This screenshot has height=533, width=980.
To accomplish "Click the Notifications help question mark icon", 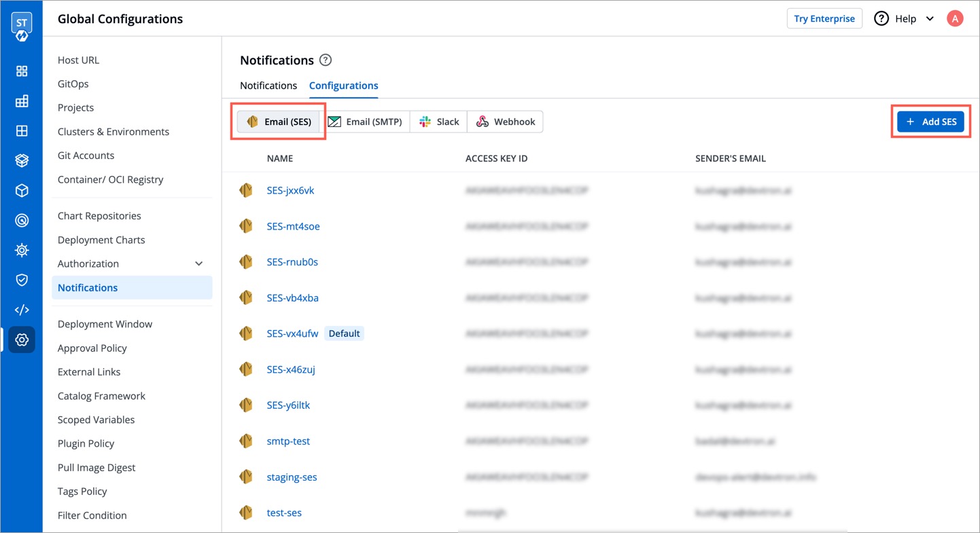I will (x=326, y=60).
